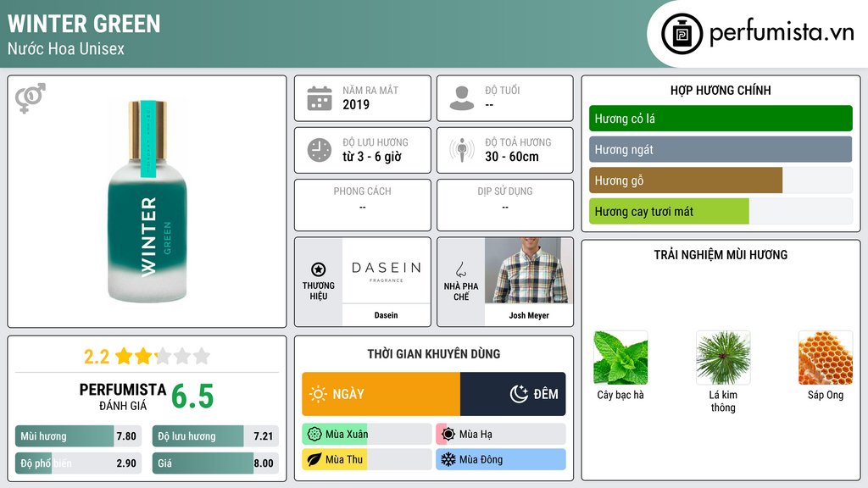Click the Mùa Hạ season bar
Screen dimensions: 868x488
click(x=500, y=435)
